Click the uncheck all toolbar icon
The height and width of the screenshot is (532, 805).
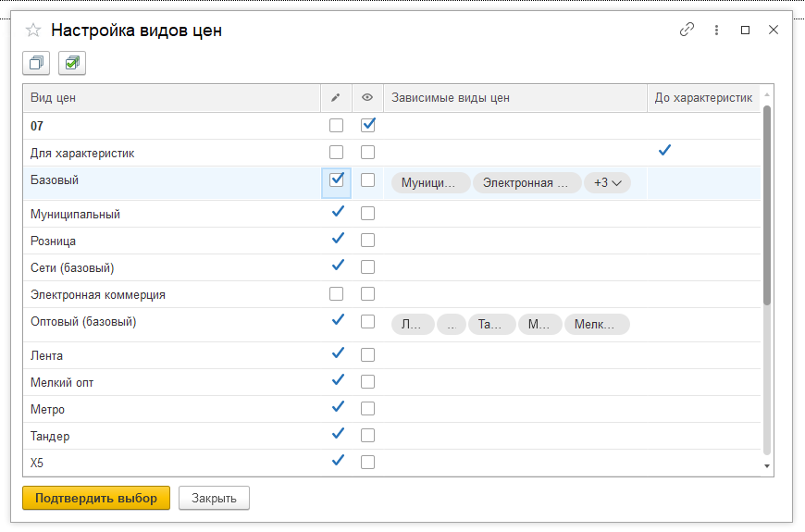coord(37,63)
